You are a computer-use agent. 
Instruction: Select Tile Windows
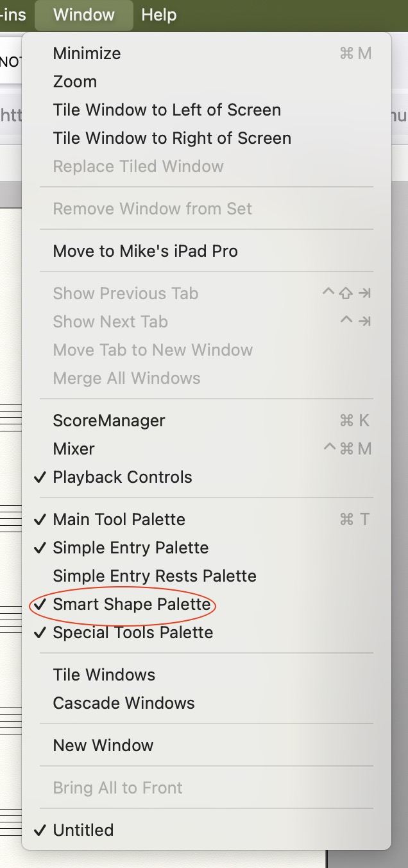[104, 675]
